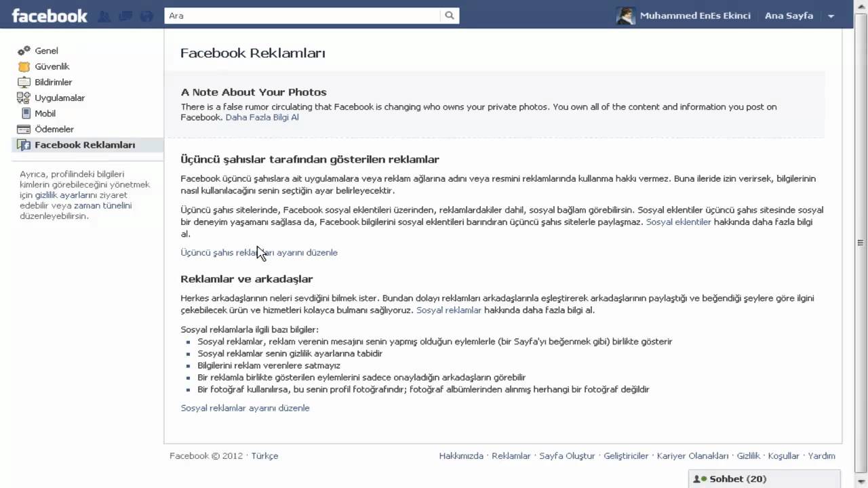
Task: Open zaman tünelini link in sidebar
Action: pyautogui.click(x=103, y=205)
